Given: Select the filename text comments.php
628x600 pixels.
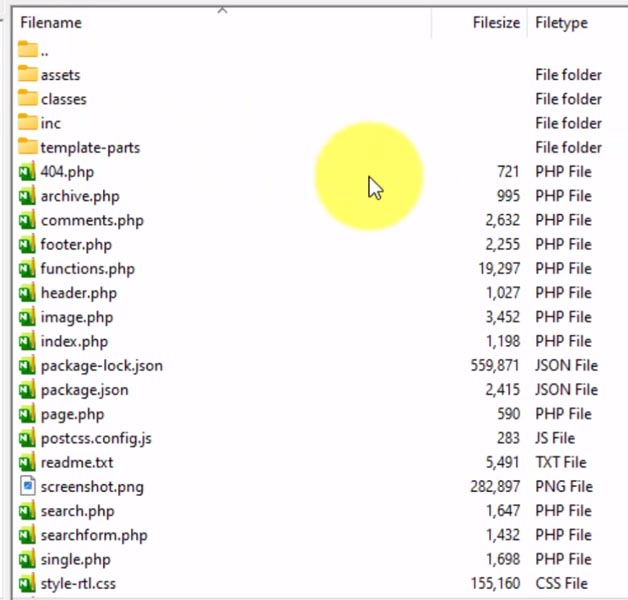Looking at the screenshot, I should tap(92, 221).
